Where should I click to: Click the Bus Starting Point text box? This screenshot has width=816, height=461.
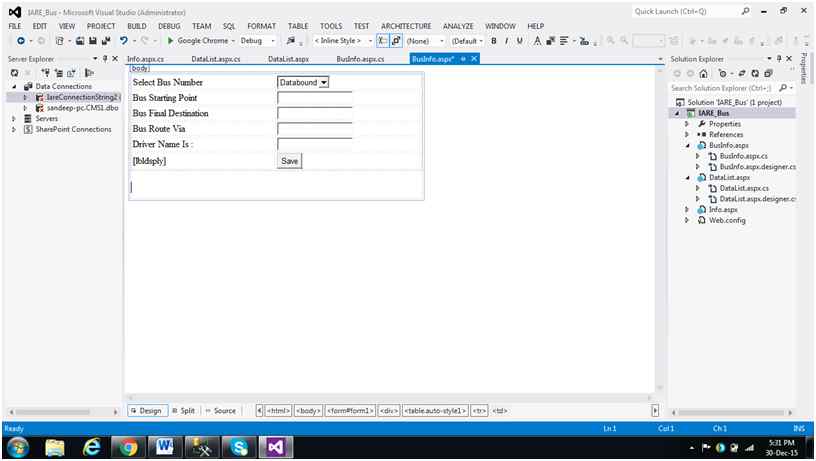tap(315, 98)
